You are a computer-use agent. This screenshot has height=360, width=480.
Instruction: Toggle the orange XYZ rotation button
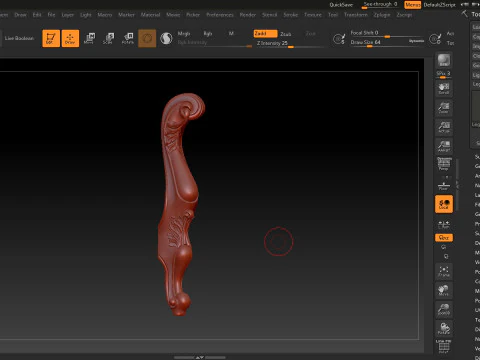pos(444,238)
